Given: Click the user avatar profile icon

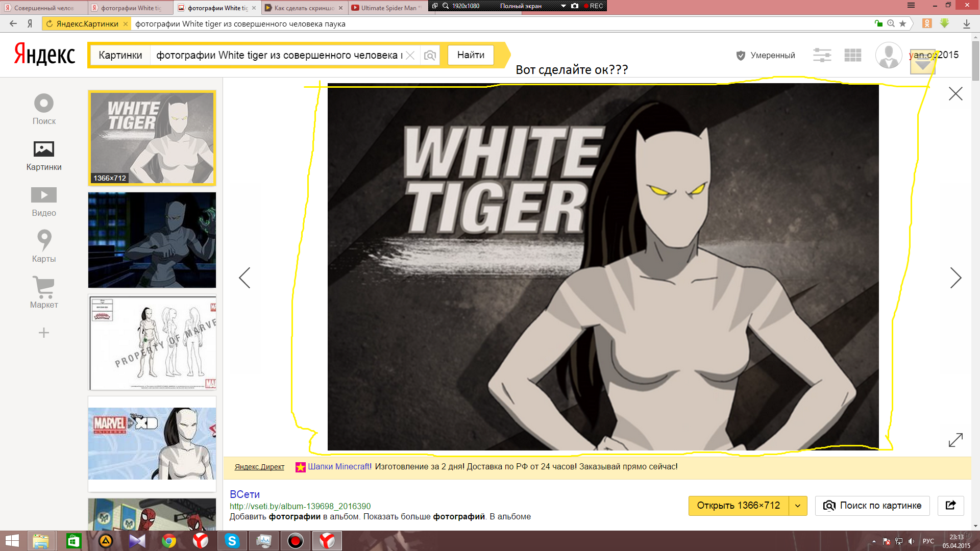Looking at the screenshot, I should pos(888,55).
